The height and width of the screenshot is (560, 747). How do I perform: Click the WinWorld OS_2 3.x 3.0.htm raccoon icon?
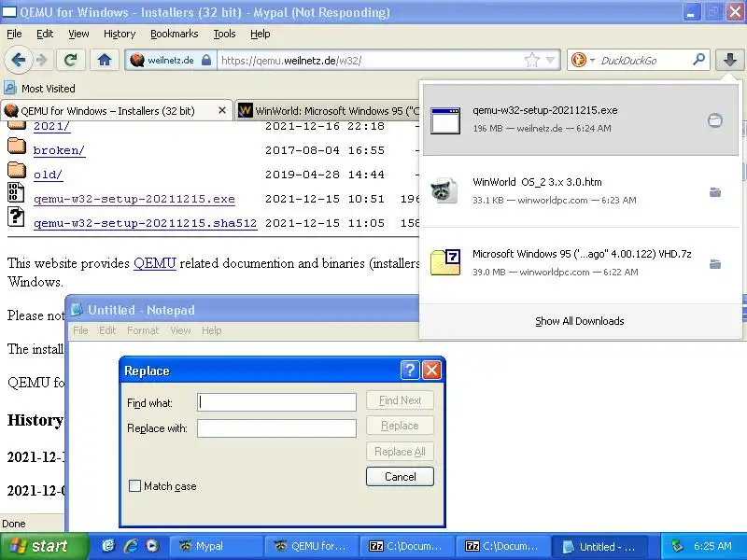[x=444, y=191]
